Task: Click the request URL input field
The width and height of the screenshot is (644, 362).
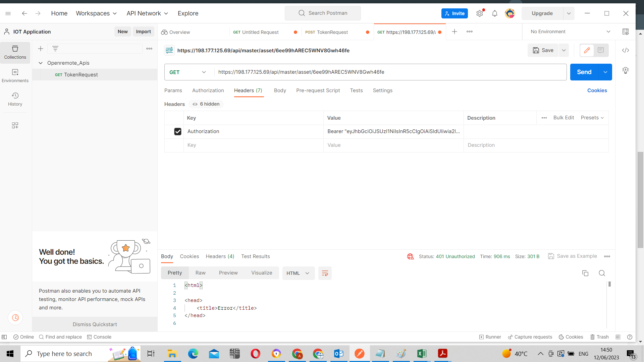Action: point(389,72)
